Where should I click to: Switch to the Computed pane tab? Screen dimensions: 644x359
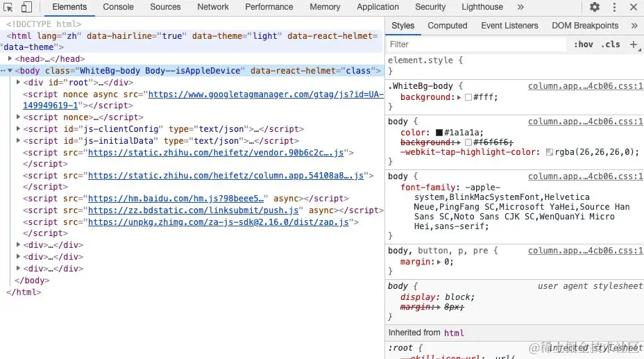click(x=448, y=26)
